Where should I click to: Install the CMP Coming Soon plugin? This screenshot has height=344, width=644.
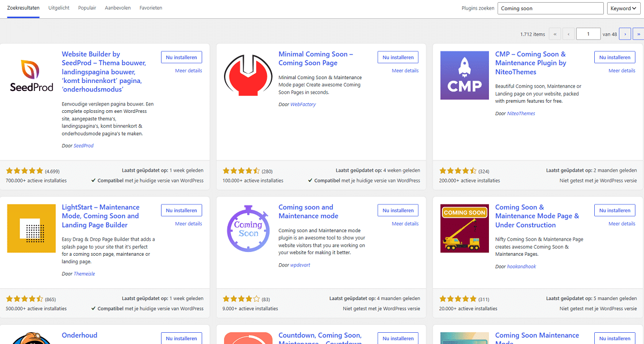click(615, 57)
